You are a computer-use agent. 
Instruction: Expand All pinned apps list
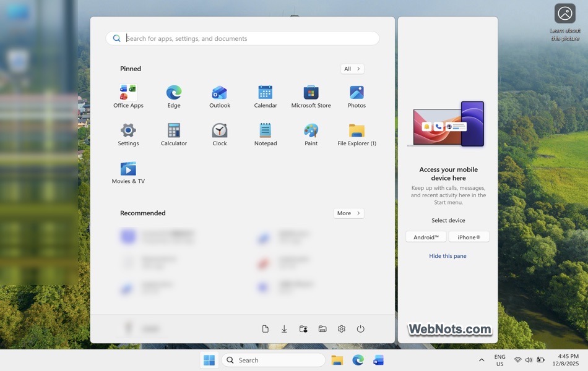[x=352, y=69]
